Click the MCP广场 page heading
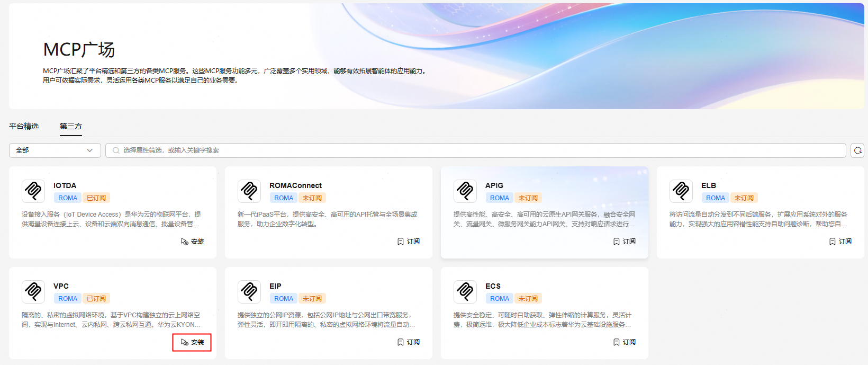 79,50
